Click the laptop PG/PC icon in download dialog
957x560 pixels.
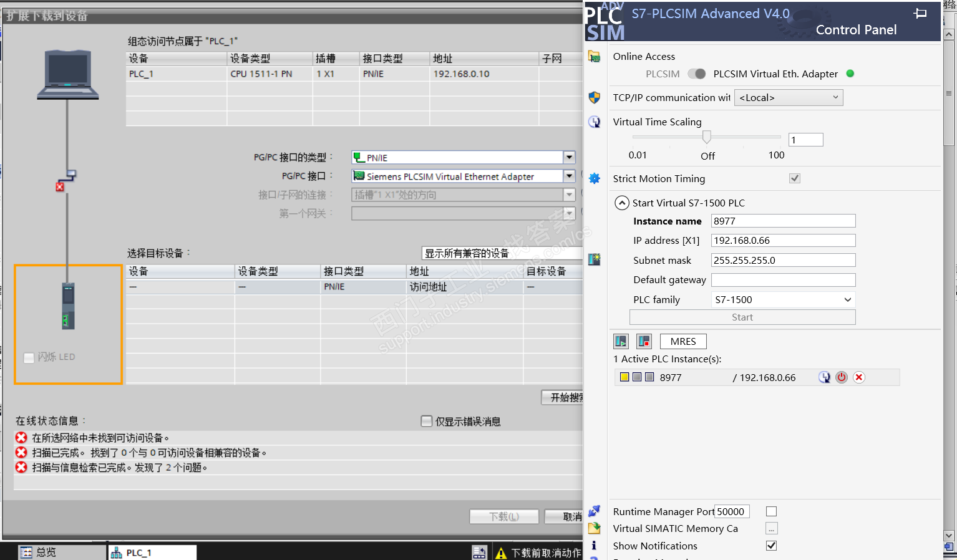[67, 75]
